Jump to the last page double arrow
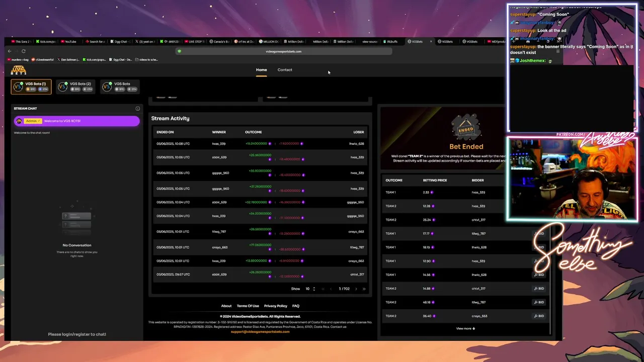The height and width of the screenshot is (362, 644). tap(364, 289)
